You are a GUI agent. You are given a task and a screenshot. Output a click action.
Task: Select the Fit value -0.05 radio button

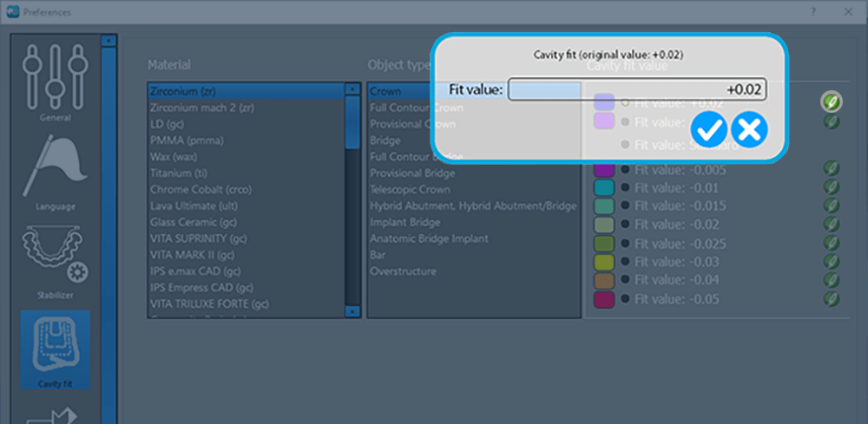[x=625, y=299]
